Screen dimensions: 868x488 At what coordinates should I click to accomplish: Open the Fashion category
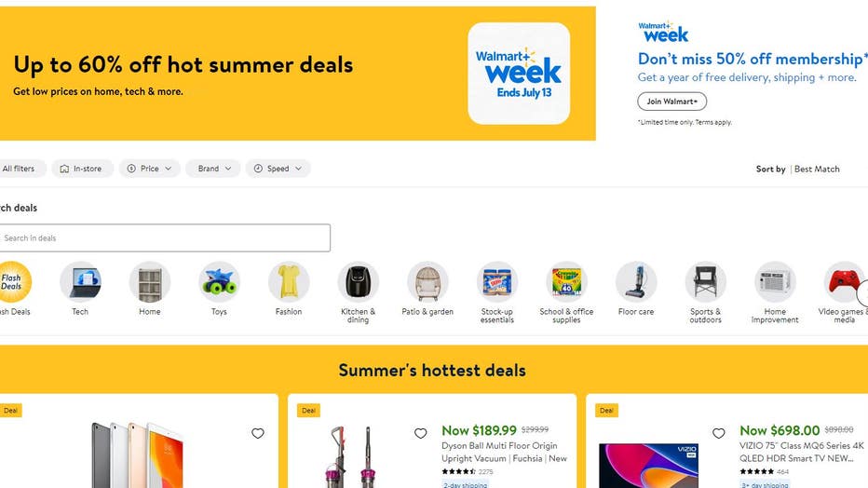pos(289,281)
